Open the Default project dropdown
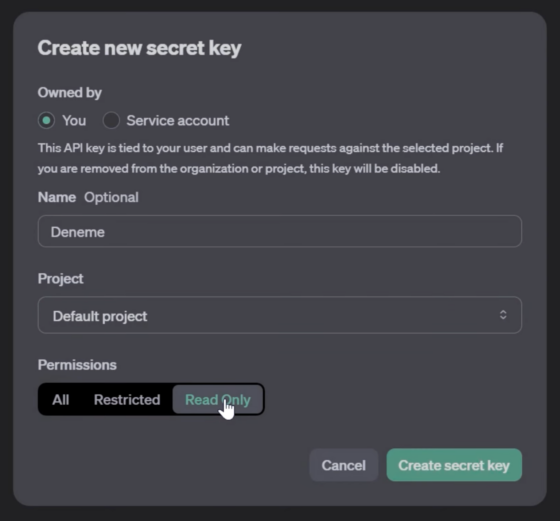This screenshot has height=521, width=560. pos(280,315)
